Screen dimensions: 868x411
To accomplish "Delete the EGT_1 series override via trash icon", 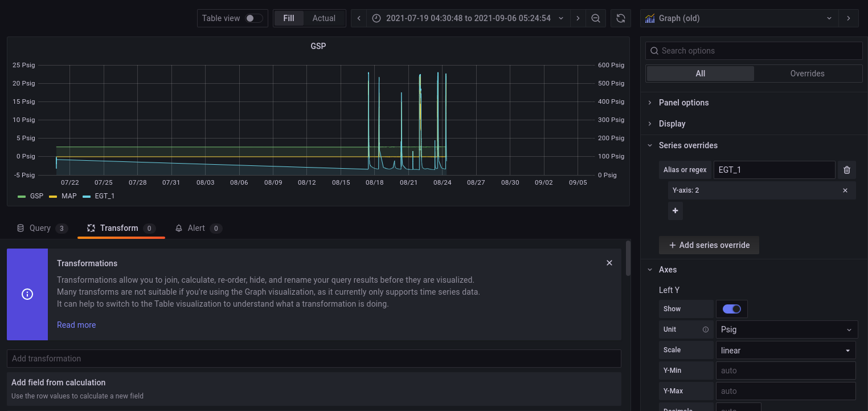I will 847,169.
